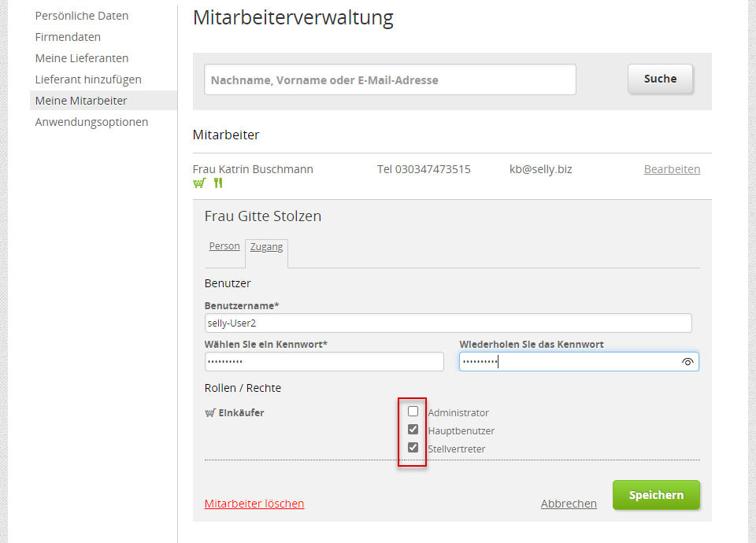Uncheck the Stellvertreter checkbox
The height and width of the screenshot is (543, 756).
(413, 448)
